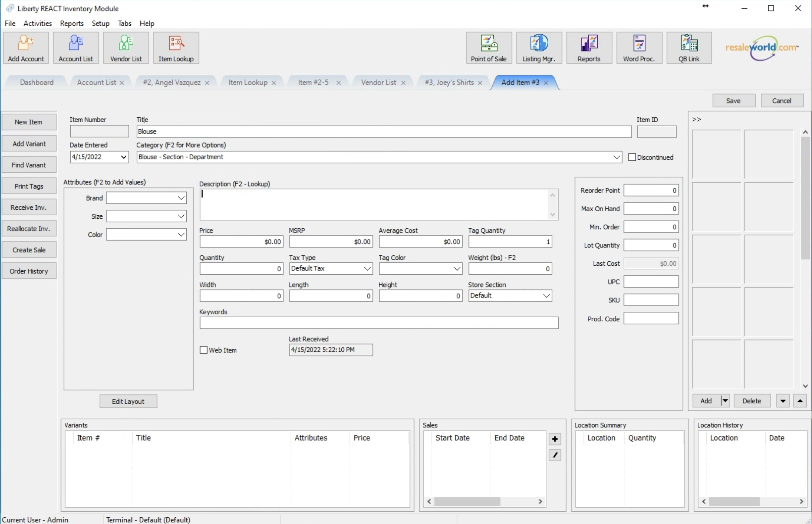The height and width of the screenshot is (524, 812).
Task: Open the Account List toolbar icon
Action: tap(75, 48)
